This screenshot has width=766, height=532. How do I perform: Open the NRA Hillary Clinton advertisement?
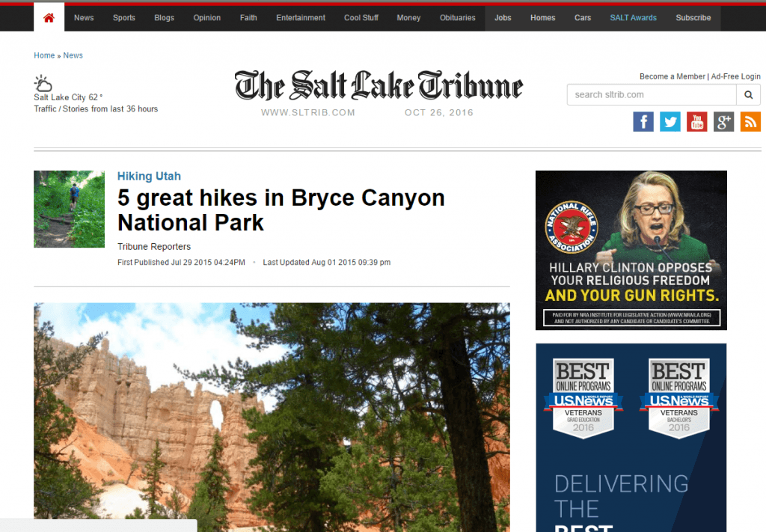point(631,250)
